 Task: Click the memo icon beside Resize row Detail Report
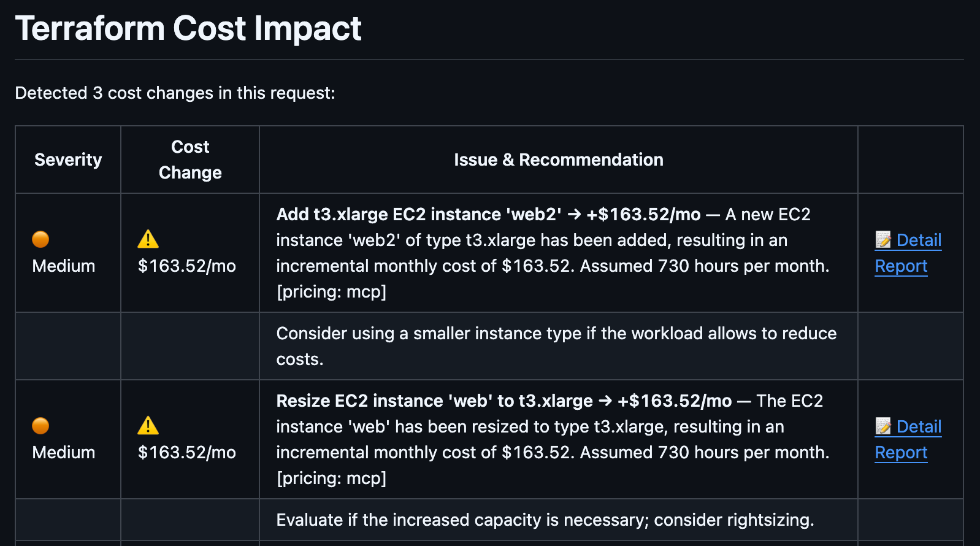click(x=883, y=426)
